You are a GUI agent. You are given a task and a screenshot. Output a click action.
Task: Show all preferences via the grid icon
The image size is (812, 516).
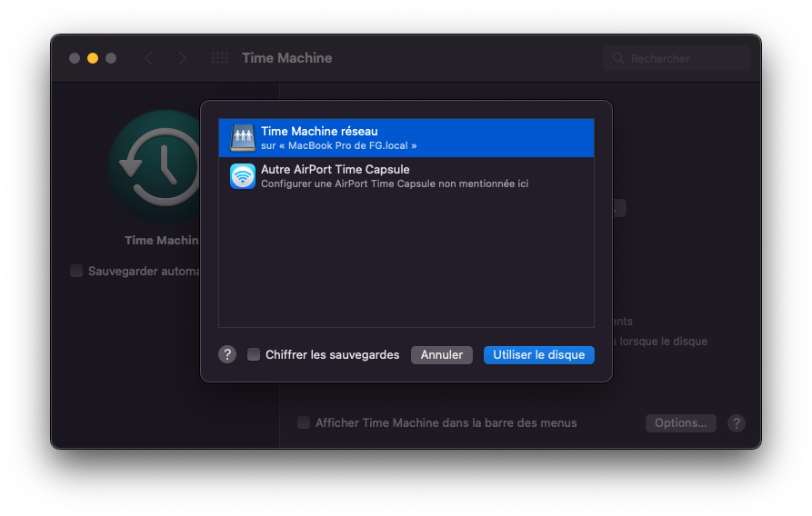coord(219,58)
